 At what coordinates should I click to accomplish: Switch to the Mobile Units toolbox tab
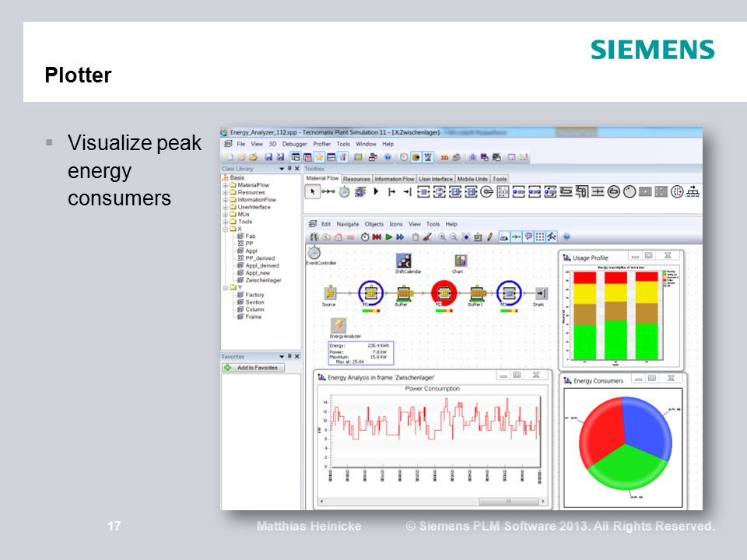472,179
